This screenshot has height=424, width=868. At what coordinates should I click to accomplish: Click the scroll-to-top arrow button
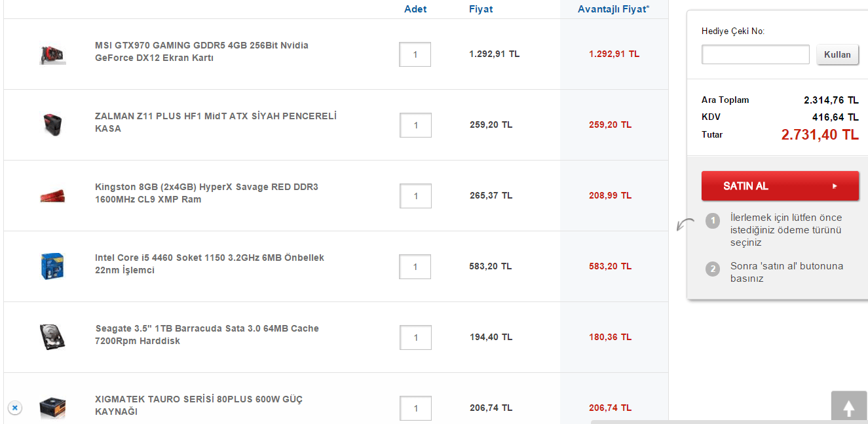[849, 408]
